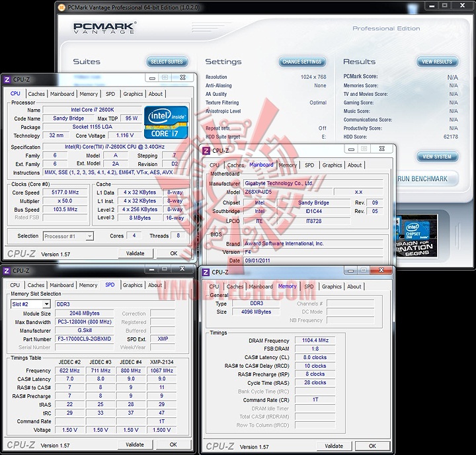Click the Bus Speed 103.5 MHz value
The width and height of the screenshot is (476, 455).
[65, 209]
